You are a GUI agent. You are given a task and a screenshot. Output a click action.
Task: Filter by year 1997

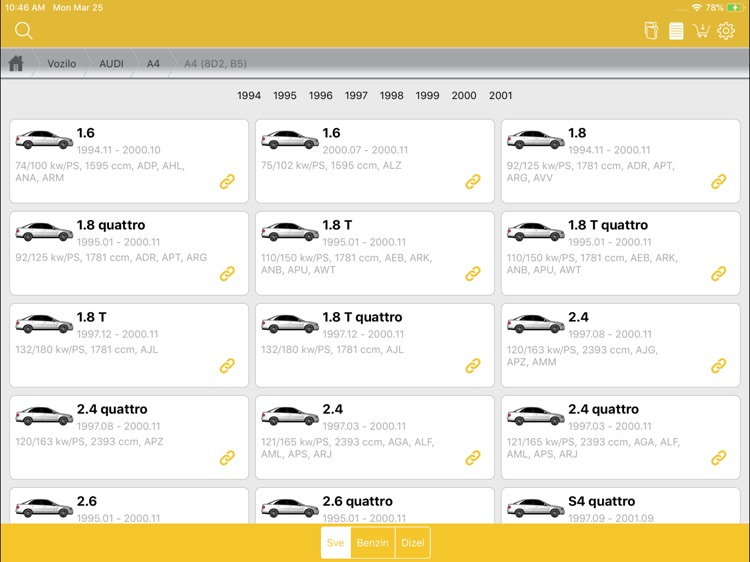[x=356, y=95]
